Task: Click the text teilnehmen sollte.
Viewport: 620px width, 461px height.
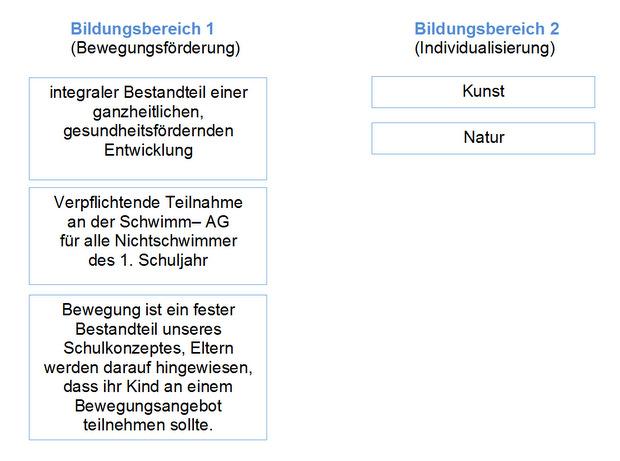Action: (148, 425)
